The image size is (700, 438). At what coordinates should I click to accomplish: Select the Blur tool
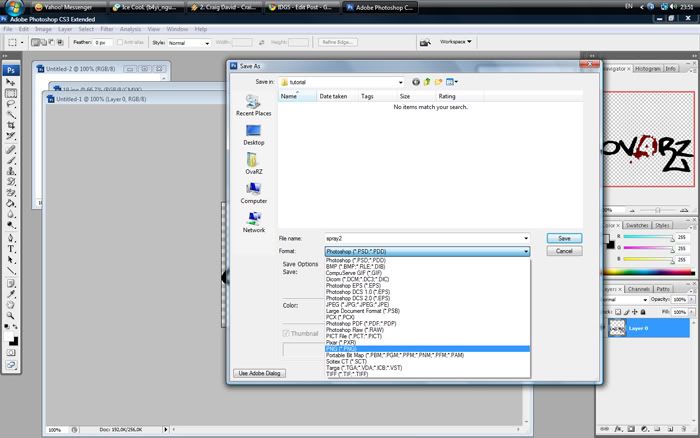[11, 214]
